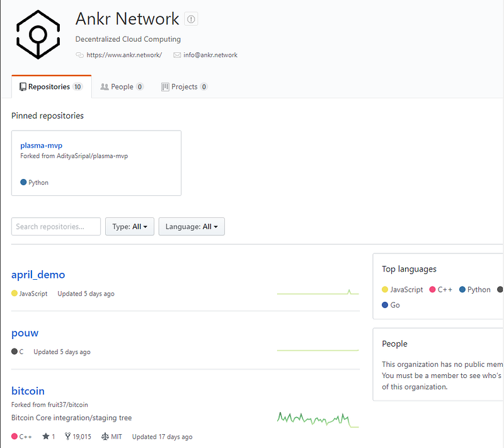Click the april_demo activity graph

[x=318, y=292]
